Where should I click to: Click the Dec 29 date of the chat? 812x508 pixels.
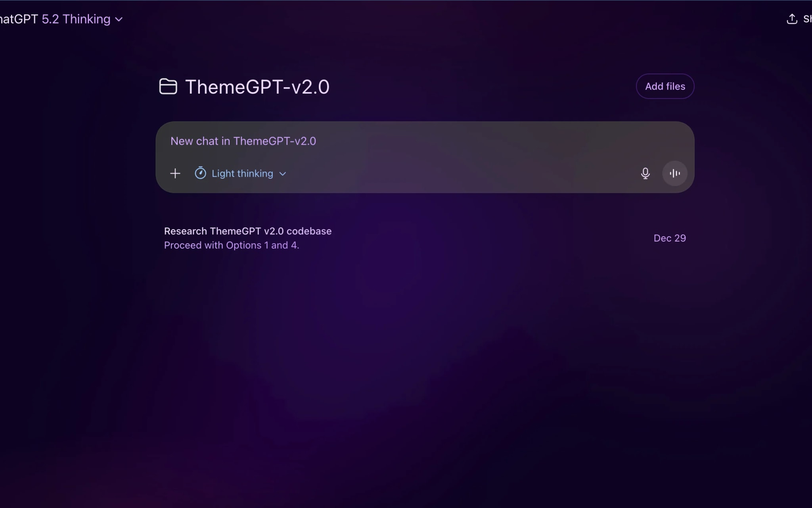(x=670, y=238)
